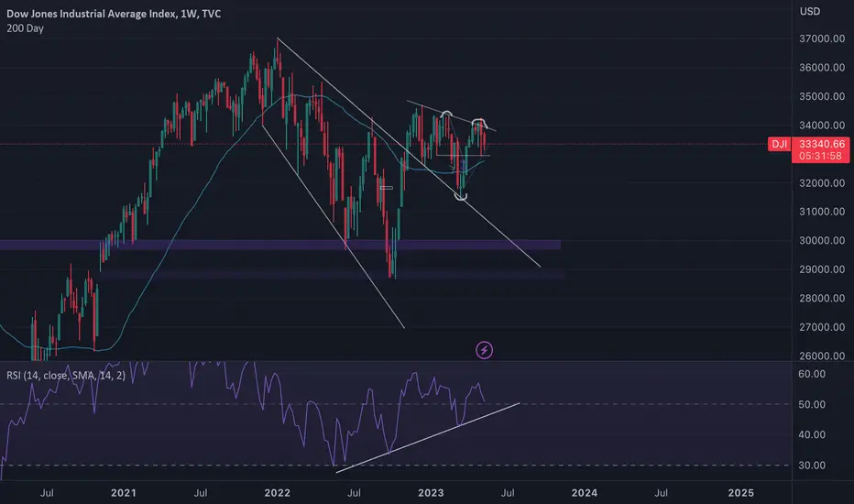Click the 2023 time axis label
Viewport: 854px width, 504px height.
(431, 493)
